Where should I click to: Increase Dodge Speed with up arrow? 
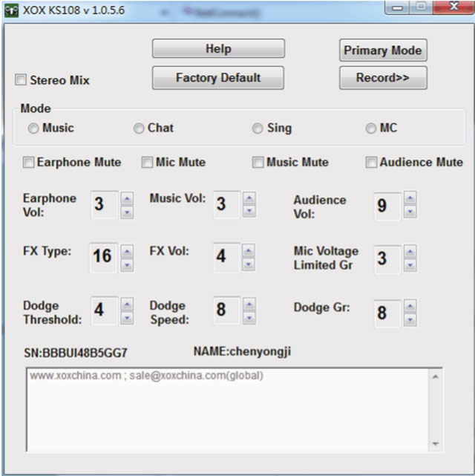(x=249, y=304)
